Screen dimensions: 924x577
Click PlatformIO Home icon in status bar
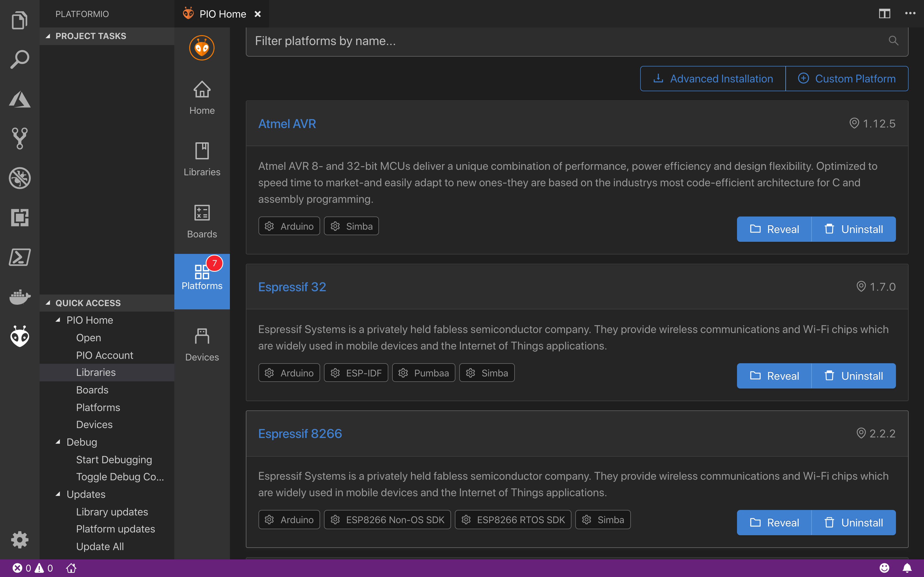[71, 568]
